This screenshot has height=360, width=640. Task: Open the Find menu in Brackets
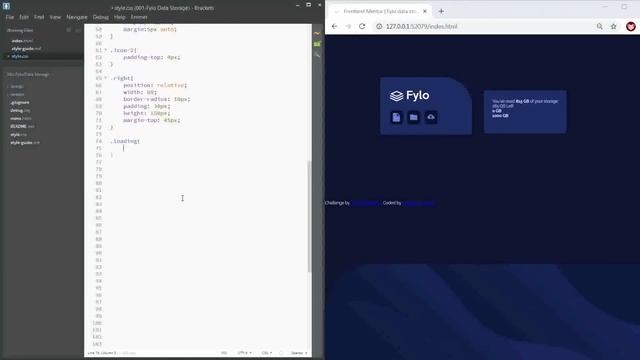[x=39, y=17]
